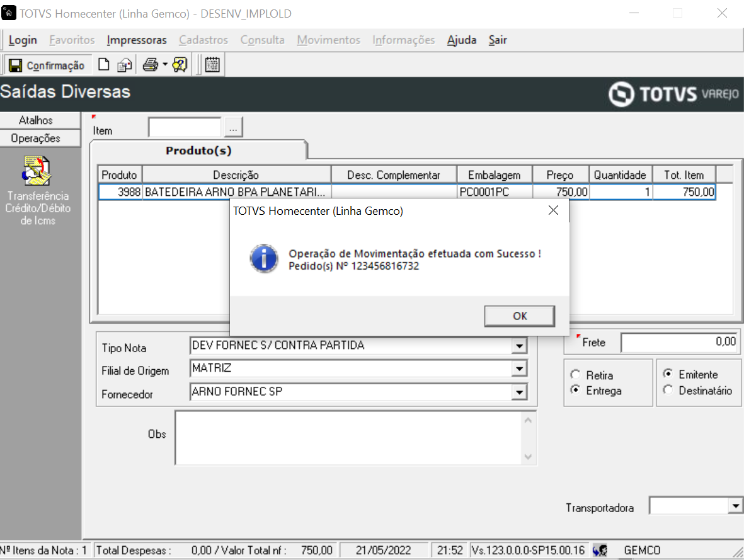Select the Produto(s) tab
The width and height of the screenshot is (744, 560).
coord(198,151)
